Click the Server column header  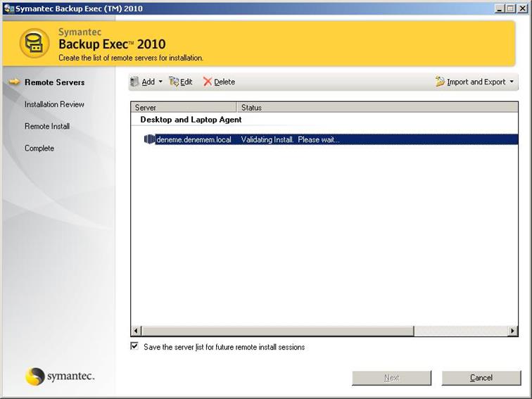pyautogui.click(x=184, y=108)
